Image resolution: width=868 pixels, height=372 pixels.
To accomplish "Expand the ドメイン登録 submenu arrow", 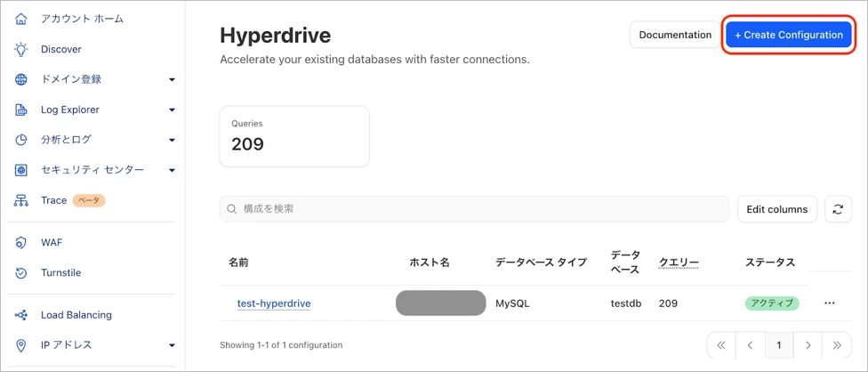I will [172, 80].
